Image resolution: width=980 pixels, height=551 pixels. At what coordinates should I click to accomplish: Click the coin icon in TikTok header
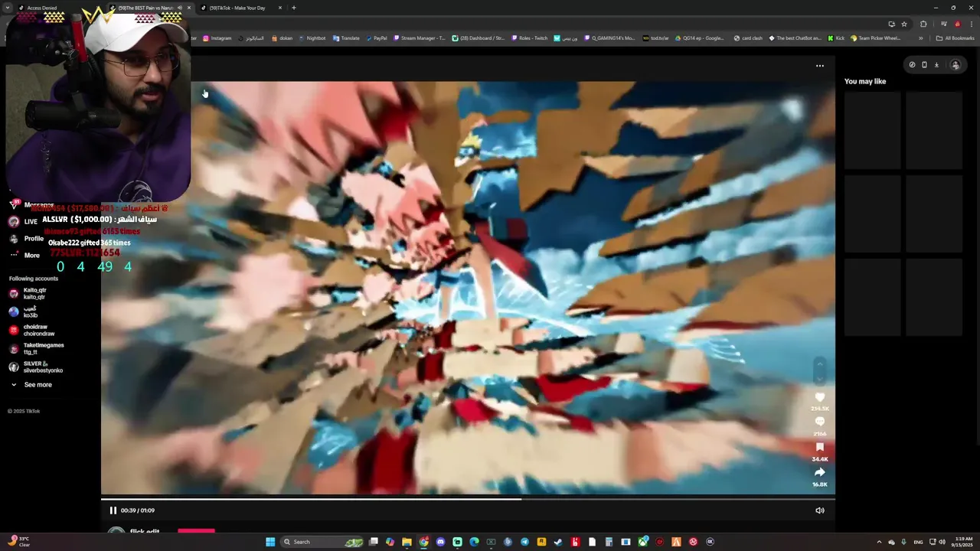[x=912, y=65]
